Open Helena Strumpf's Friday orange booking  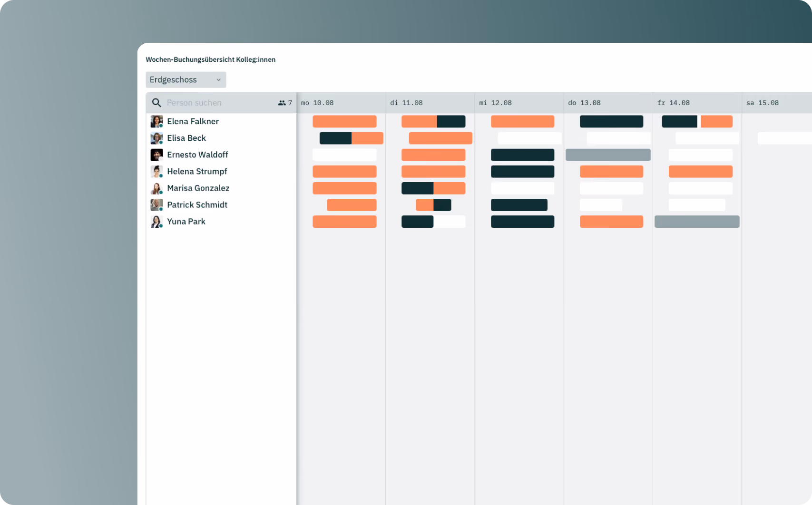(x=700, y=171)
